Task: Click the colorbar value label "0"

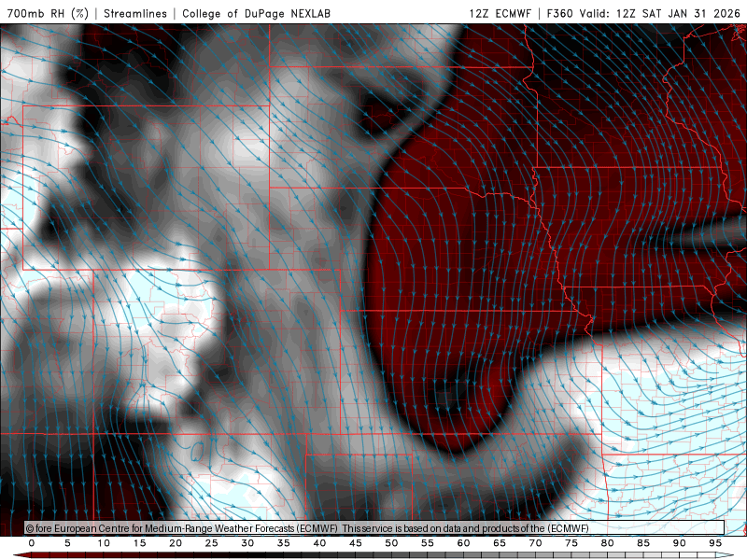Action: tap(32, 543)
